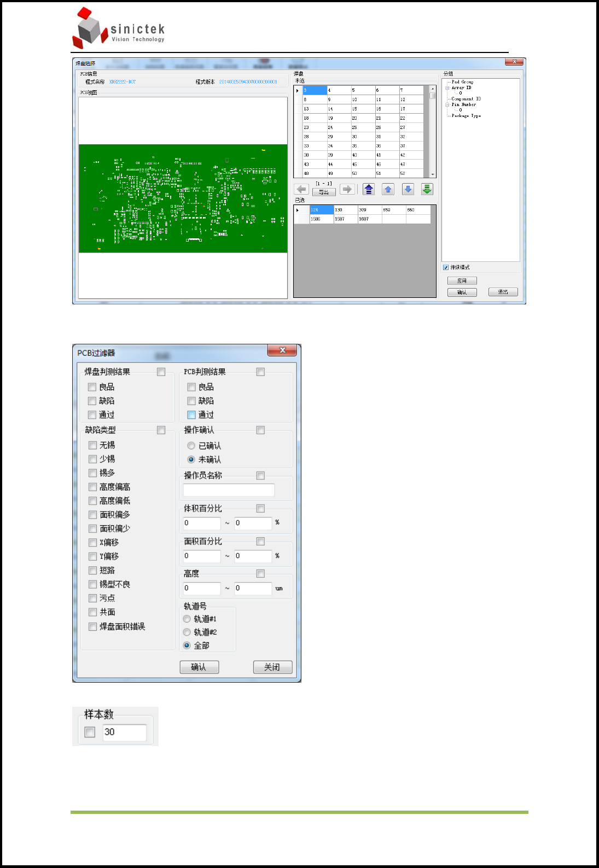Click the 操作员名称 text field
Screen dimensions: 599x868
click(229, 490)
